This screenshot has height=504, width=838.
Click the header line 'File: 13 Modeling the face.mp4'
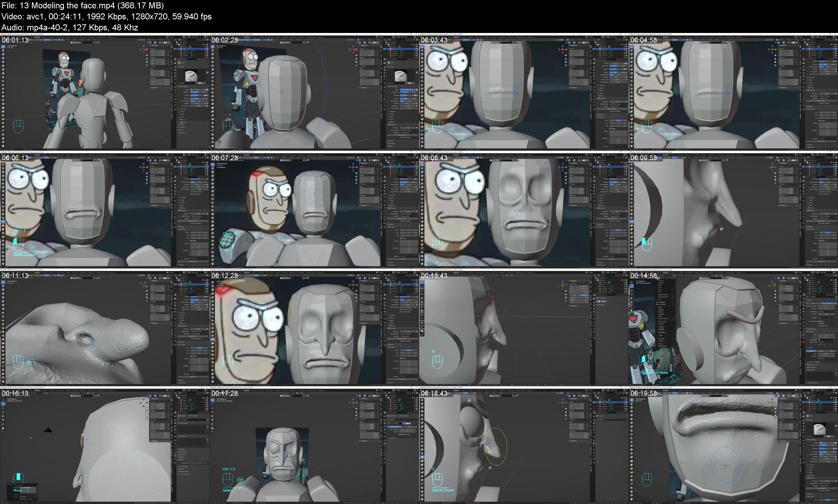[x=82, y=5]
